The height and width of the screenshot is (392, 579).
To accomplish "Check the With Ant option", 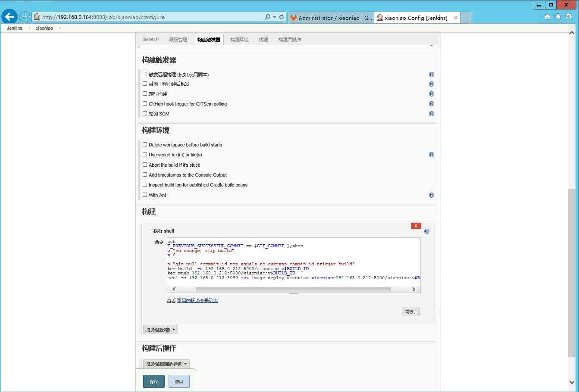I will [145, 195].
